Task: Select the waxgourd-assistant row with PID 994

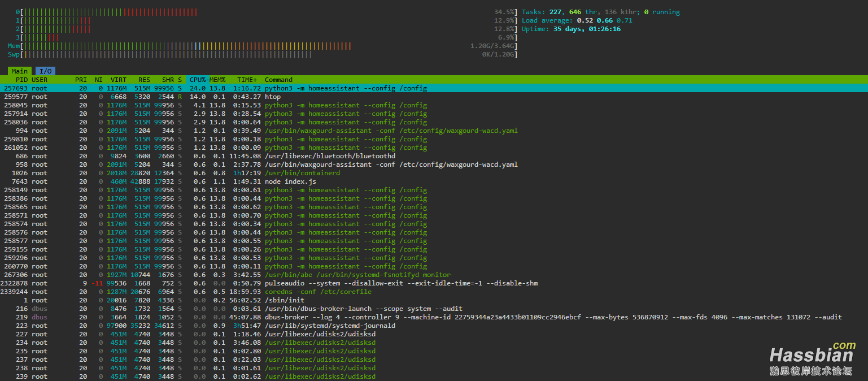Action: [x=434, y=131]
